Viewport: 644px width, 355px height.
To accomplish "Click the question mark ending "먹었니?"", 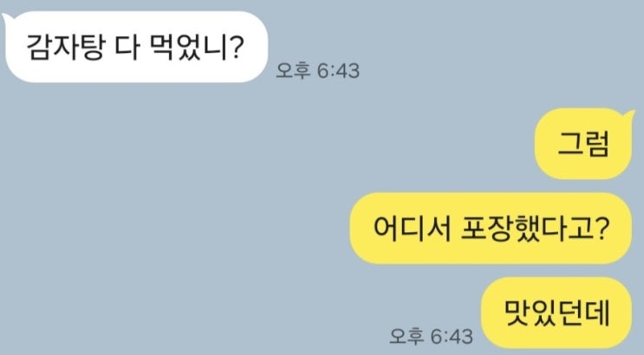I will pyautogui.click(x=237, y=47).
